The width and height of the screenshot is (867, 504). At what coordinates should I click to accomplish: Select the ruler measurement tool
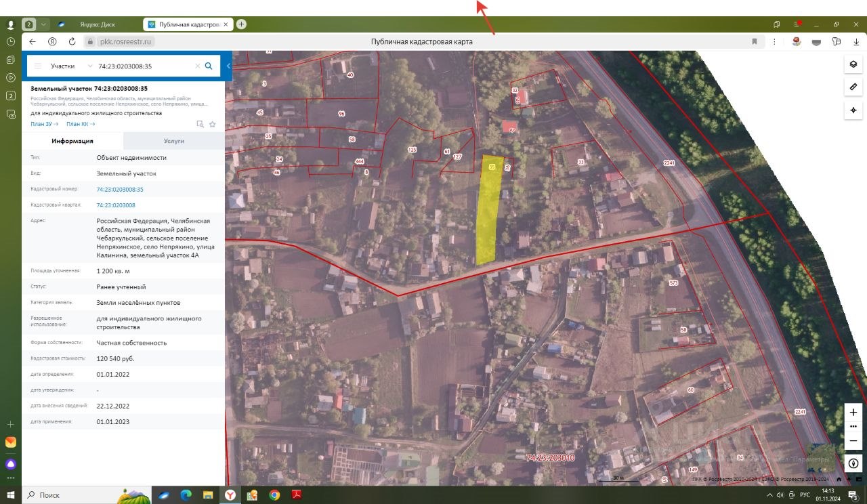point(853,87)
